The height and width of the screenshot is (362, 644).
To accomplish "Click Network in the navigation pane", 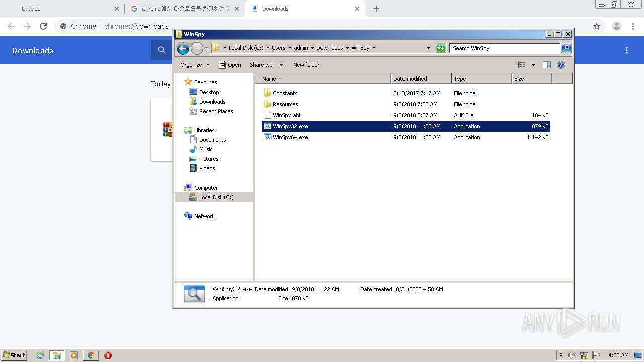I will click(204, 216).
